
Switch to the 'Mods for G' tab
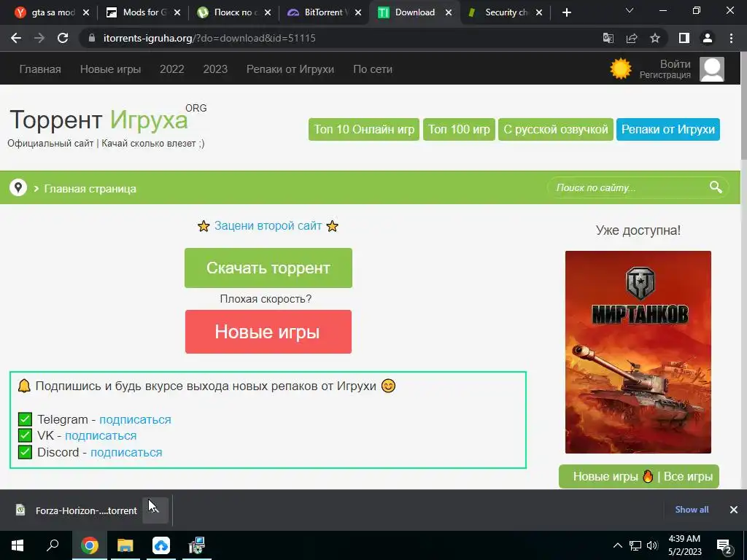(x=144, y=12)
